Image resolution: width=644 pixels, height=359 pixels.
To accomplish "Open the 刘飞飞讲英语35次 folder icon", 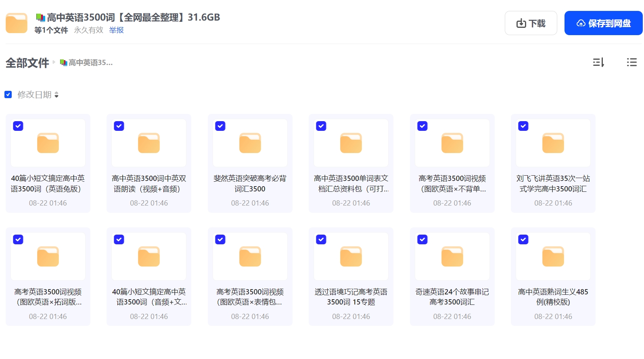I will point(553,143).
